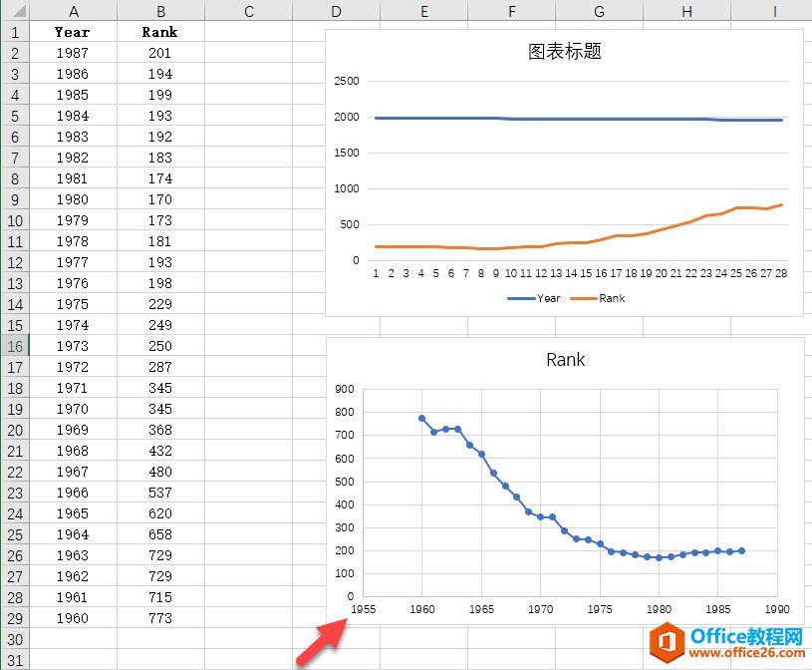
Task: Select the Rank chart title
Action: coord(564,360)
